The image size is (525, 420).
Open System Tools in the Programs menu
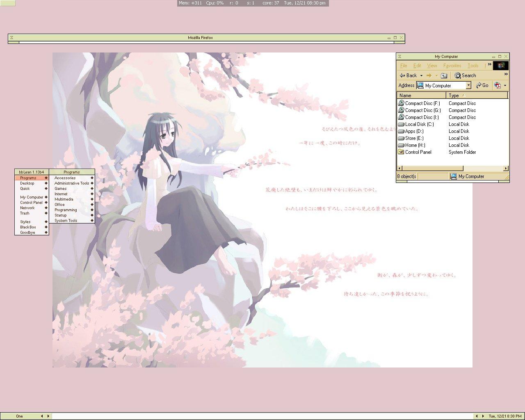tap(72, 221)
